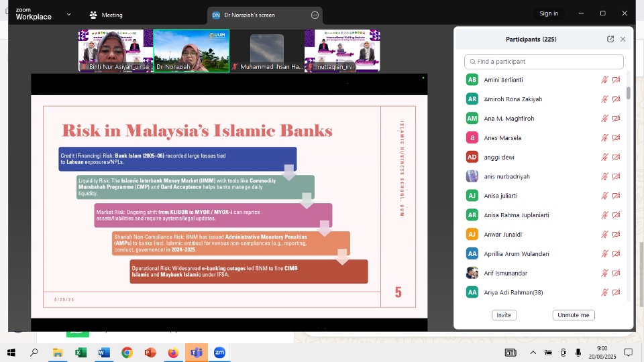Close the Participants panel
This screenshot has width=644, height=362.
pos(623,39)
